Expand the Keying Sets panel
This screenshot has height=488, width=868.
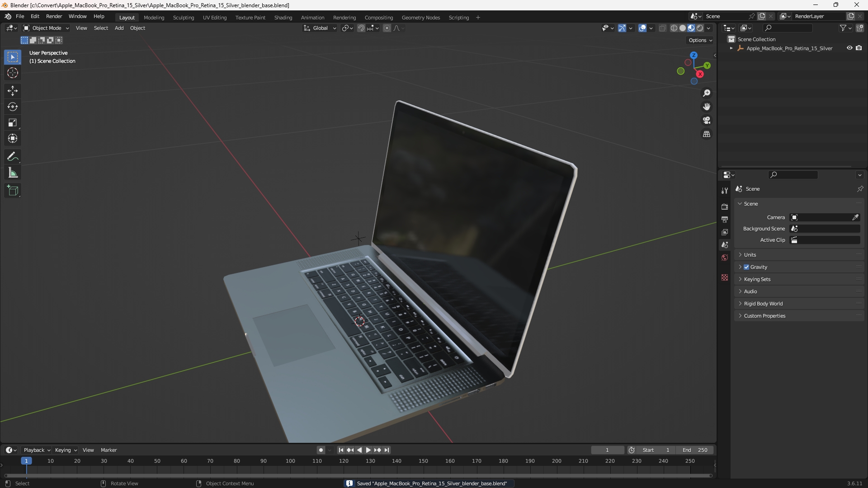click(x=799, y=279)
